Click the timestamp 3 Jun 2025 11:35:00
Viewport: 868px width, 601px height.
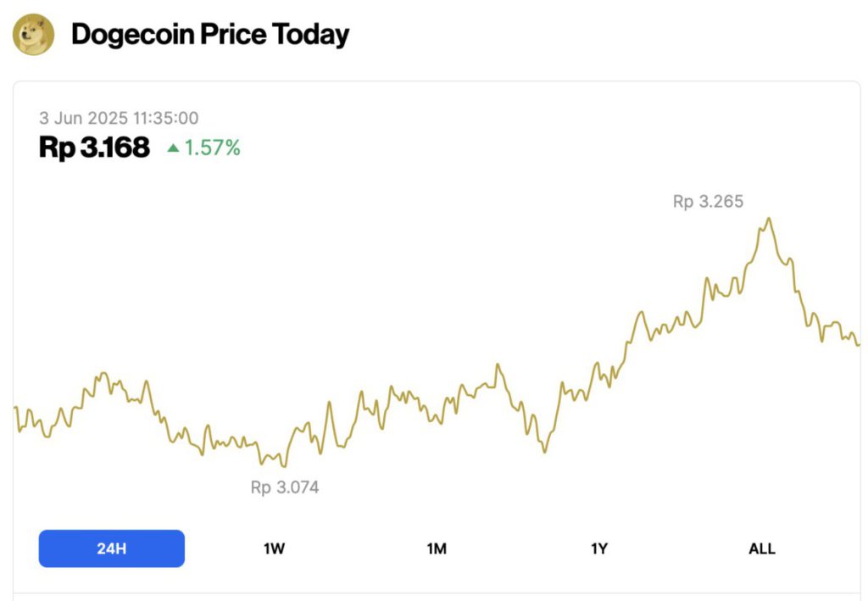point(120,119)
